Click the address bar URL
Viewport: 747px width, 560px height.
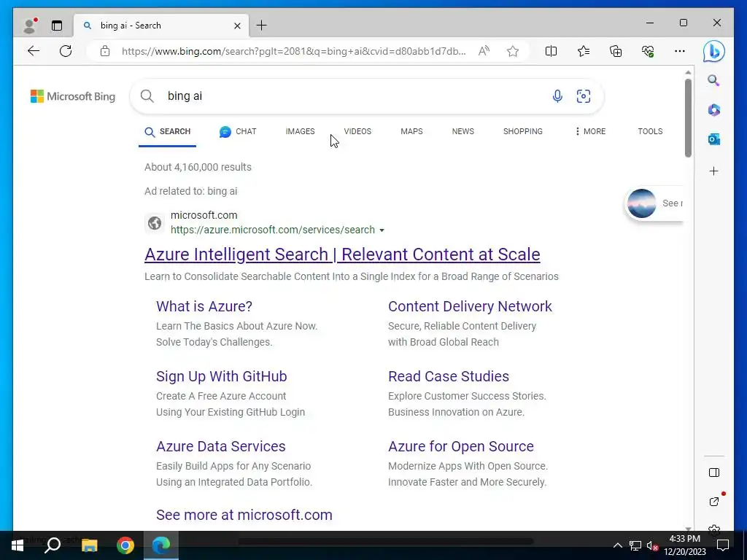pyautogui.click(x=293, y=51)
